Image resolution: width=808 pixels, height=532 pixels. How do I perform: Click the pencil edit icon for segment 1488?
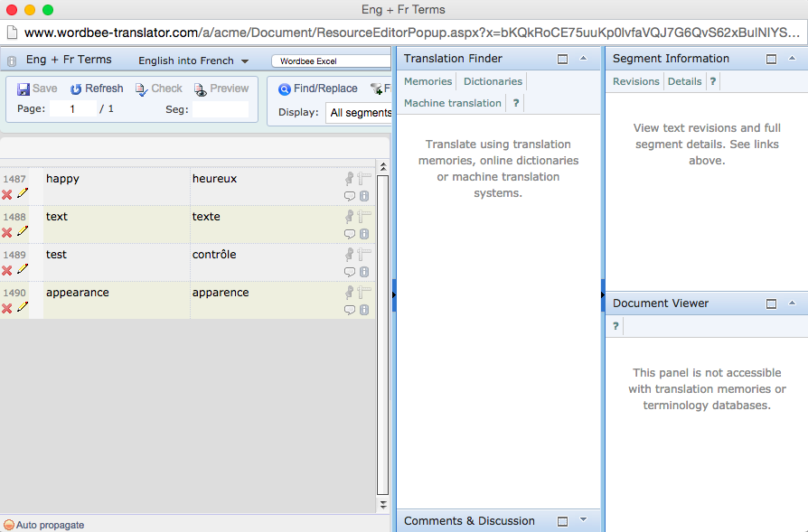pos(23,232)
